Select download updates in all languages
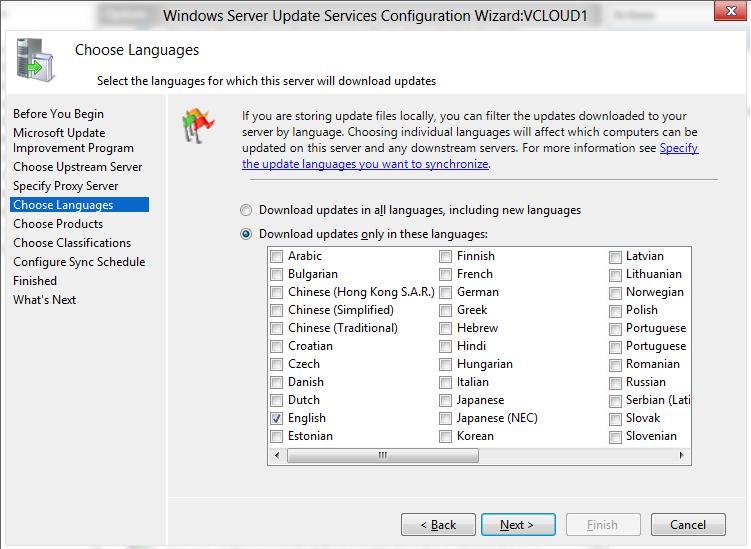751x549 pixels. (x=246, y=210)
